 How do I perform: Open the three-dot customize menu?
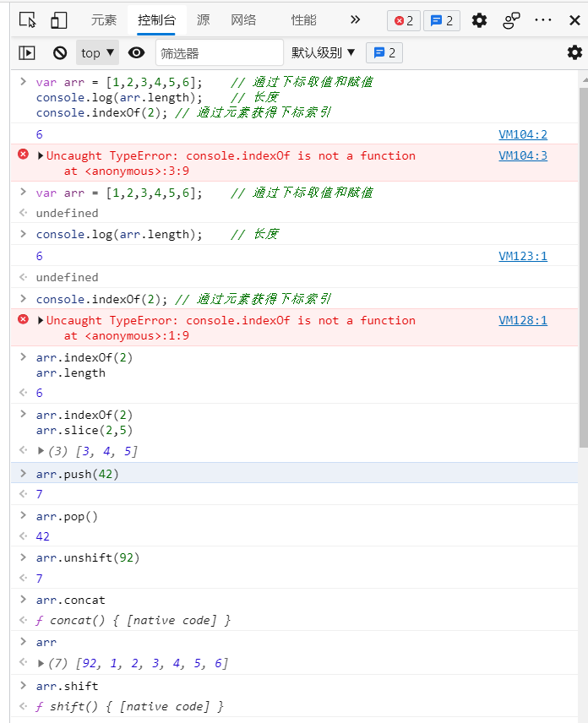543,20
